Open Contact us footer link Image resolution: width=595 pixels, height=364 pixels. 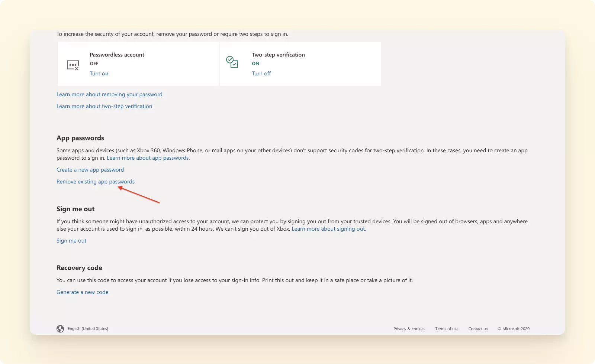click(478, 329)
